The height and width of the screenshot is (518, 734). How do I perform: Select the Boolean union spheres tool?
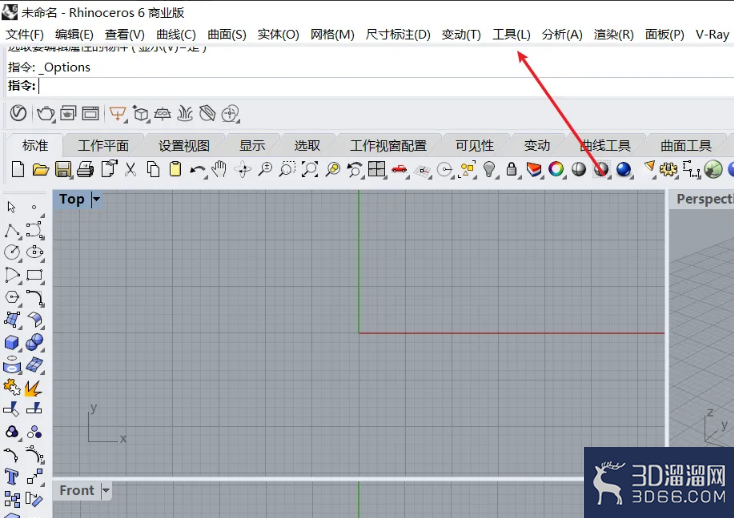(35, 343)
